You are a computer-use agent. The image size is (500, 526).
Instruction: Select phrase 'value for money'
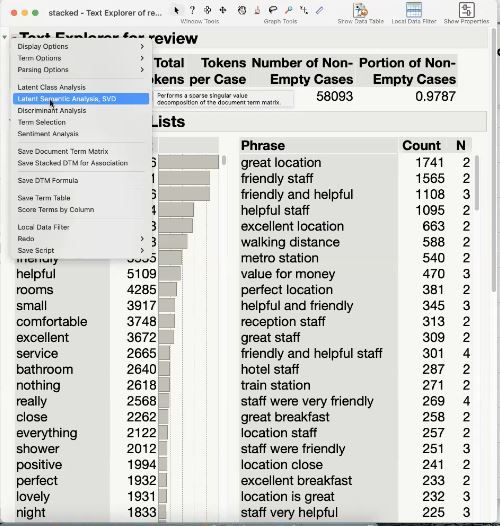click(288, 274)
